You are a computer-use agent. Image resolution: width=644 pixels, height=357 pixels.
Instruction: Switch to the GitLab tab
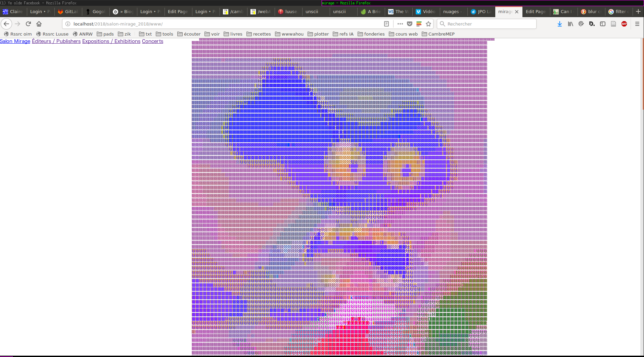click(68, 11)
